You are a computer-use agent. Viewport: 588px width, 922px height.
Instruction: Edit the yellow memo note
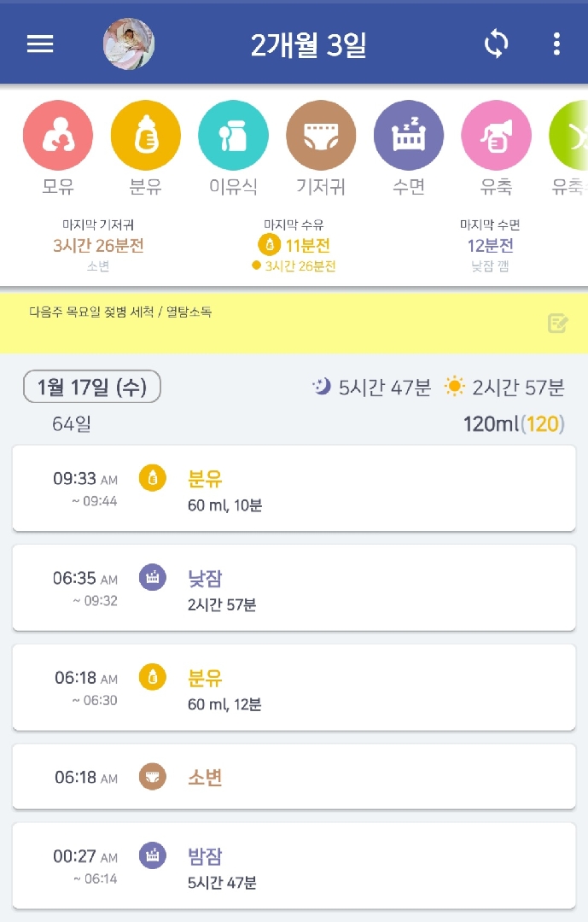(557, 323)
